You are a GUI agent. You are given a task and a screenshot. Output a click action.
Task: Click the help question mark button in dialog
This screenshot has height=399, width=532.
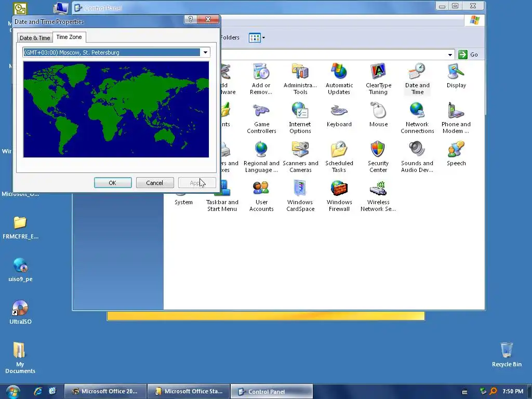(x=190, y=19)
